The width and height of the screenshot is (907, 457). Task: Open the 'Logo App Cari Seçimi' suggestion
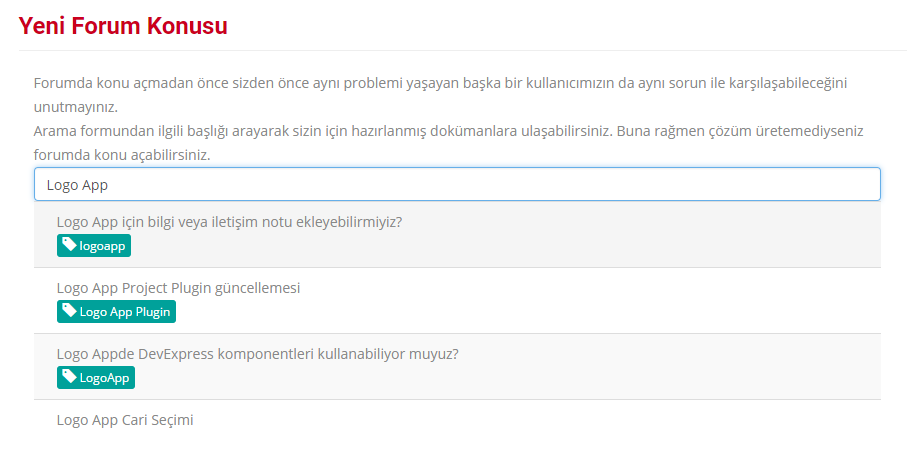pos(125,419)
